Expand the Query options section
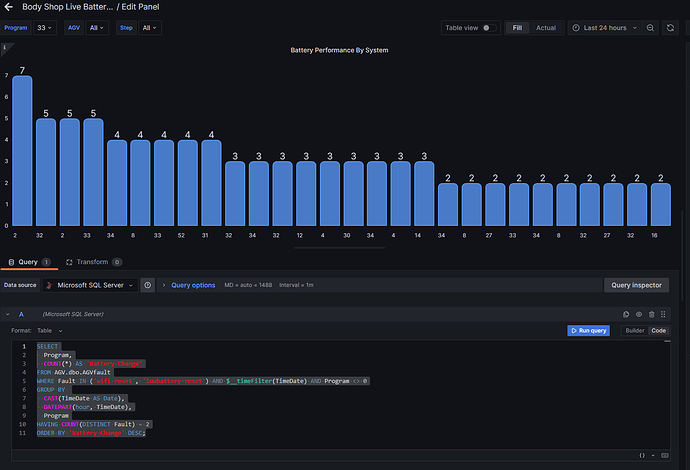This screenshot has height=470, width=690. 192,285
